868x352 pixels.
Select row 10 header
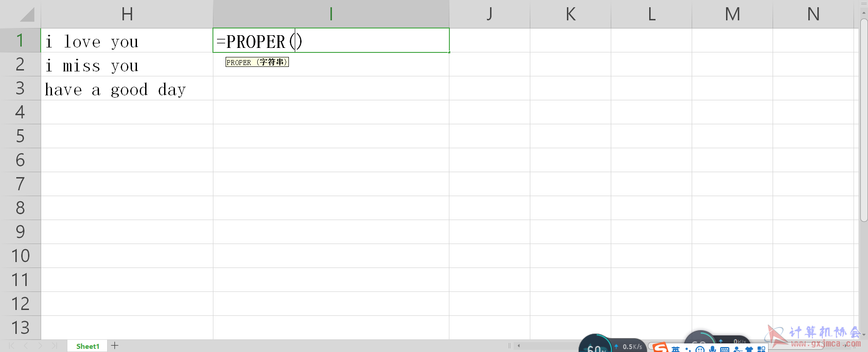(20, 256)
